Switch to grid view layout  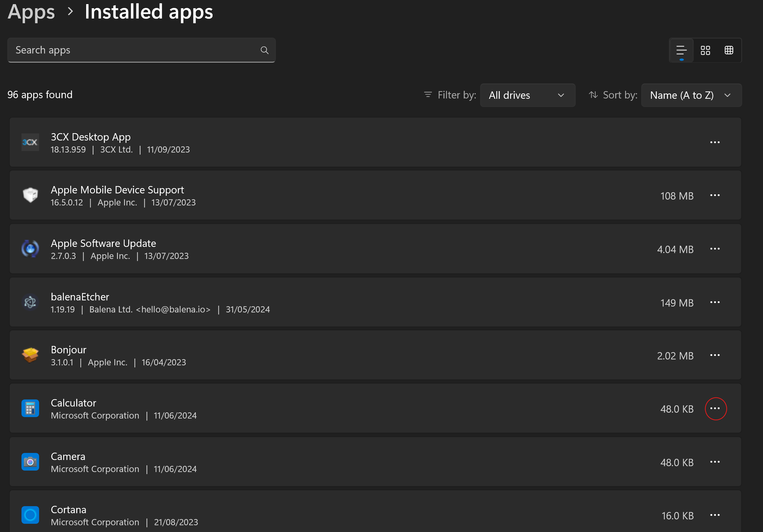(x=705, y=51)
